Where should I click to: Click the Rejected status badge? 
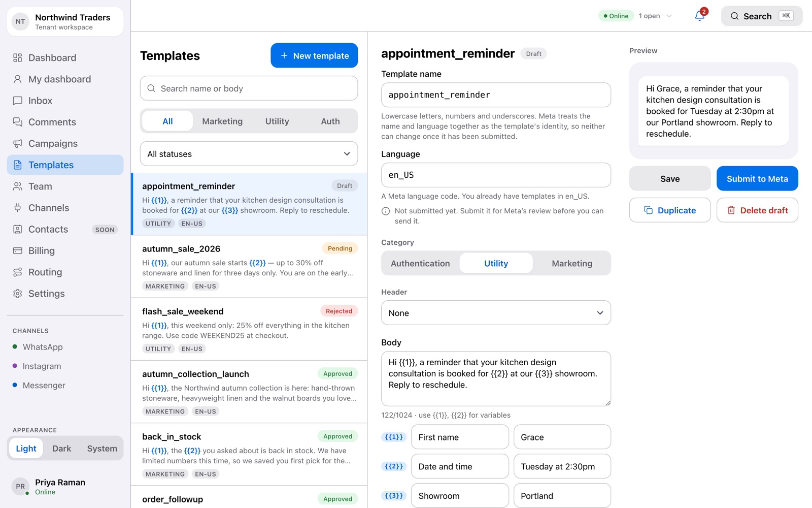point(339,311)
